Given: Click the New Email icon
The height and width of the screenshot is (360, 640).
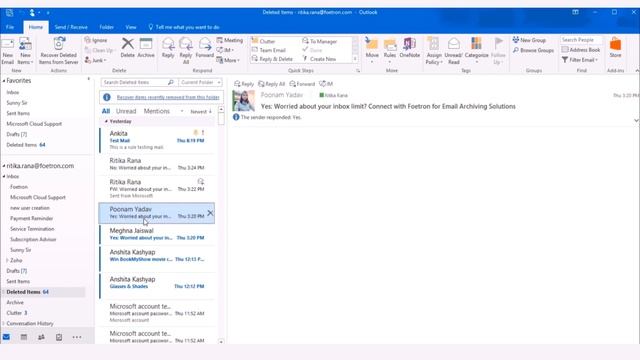Looking at the screenshot, I should tap(8, 44).
